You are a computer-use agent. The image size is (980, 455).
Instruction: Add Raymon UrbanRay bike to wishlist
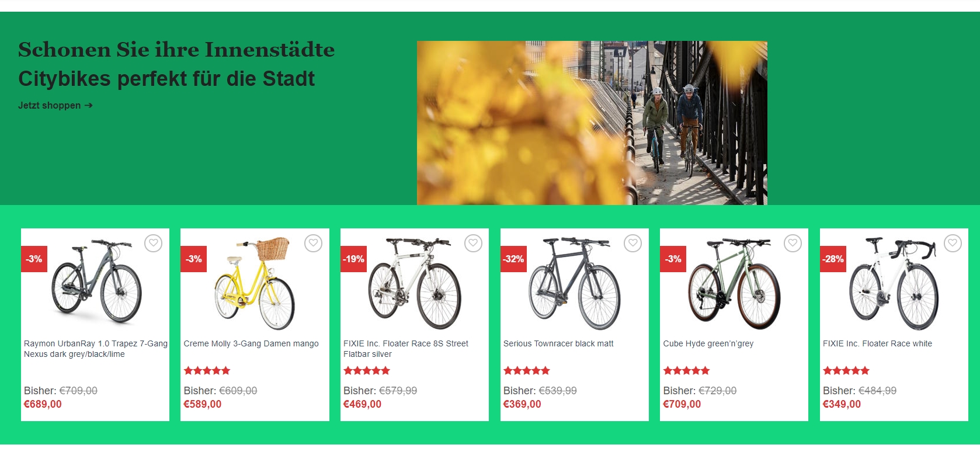[153, 243]
